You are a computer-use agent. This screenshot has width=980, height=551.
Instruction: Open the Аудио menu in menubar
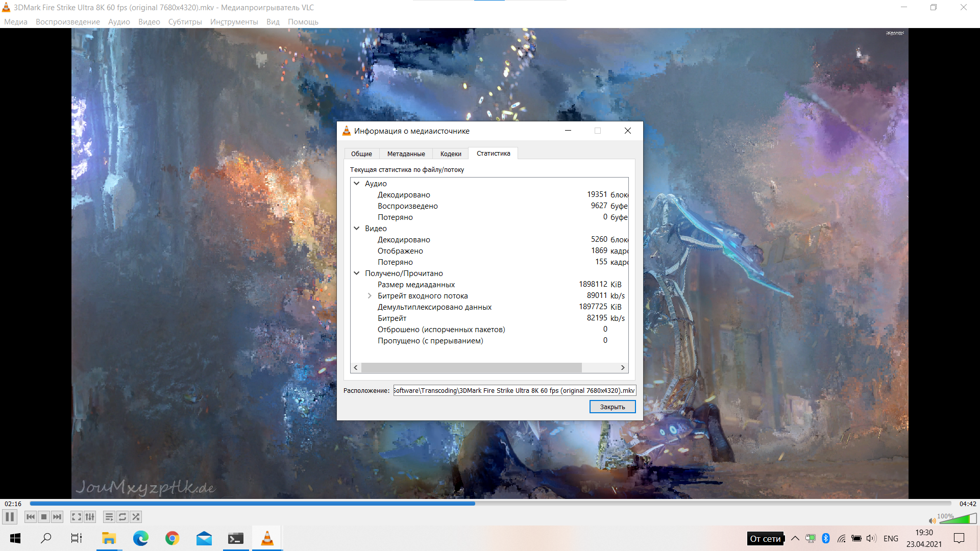click(x=119, y=22)
